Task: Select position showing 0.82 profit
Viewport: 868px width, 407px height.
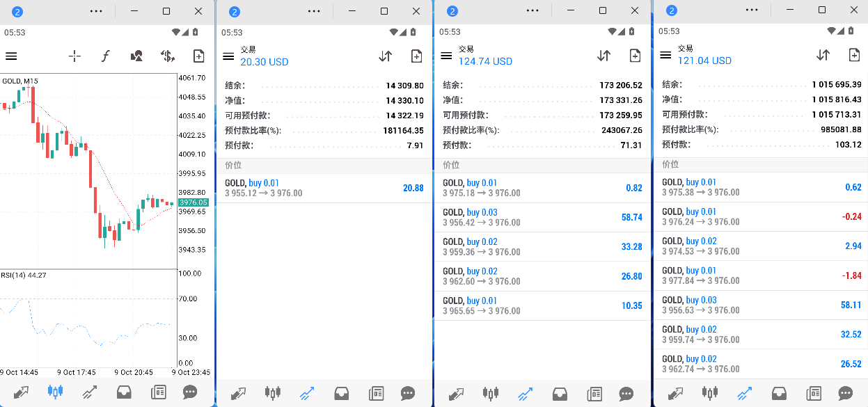Action: [x=542, y=188]
